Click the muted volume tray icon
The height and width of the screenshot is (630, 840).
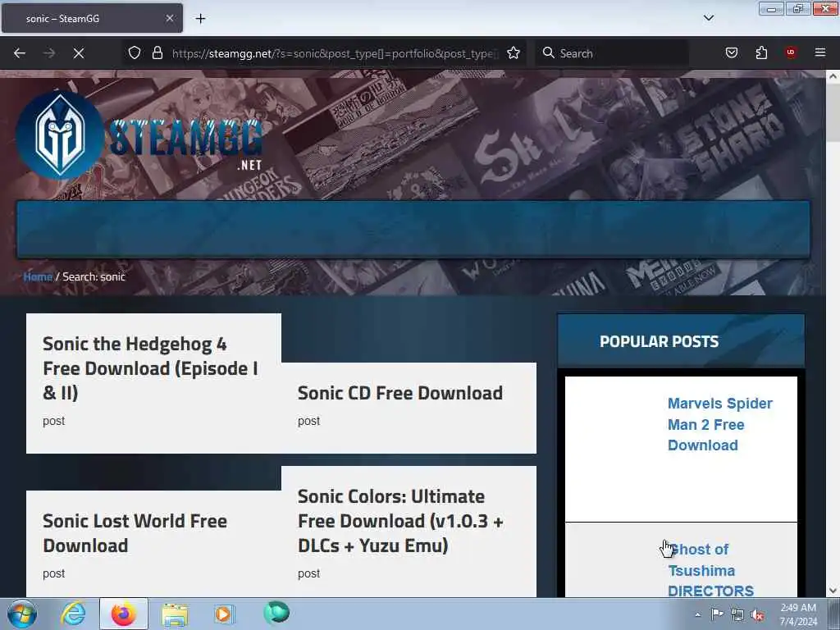[x=757, y=614]
